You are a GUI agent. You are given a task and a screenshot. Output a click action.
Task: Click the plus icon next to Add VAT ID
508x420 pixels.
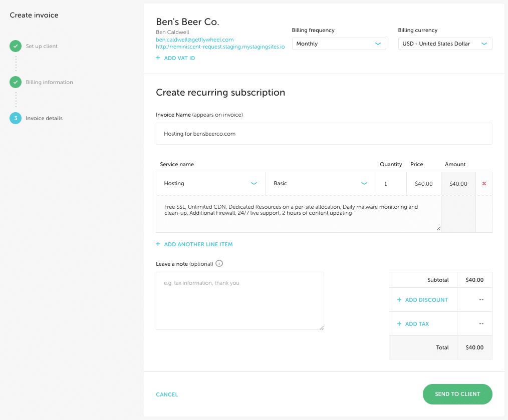click(158, 58)
